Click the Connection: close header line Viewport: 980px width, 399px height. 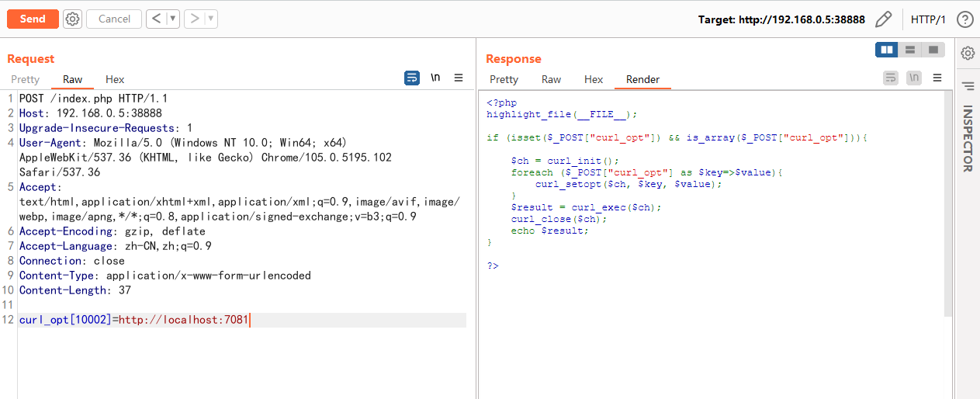click(71, 261)
